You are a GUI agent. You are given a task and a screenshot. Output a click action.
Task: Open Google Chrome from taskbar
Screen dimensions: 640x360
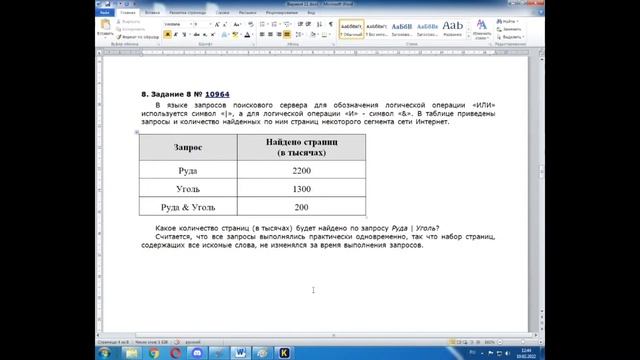coord(154,353)
